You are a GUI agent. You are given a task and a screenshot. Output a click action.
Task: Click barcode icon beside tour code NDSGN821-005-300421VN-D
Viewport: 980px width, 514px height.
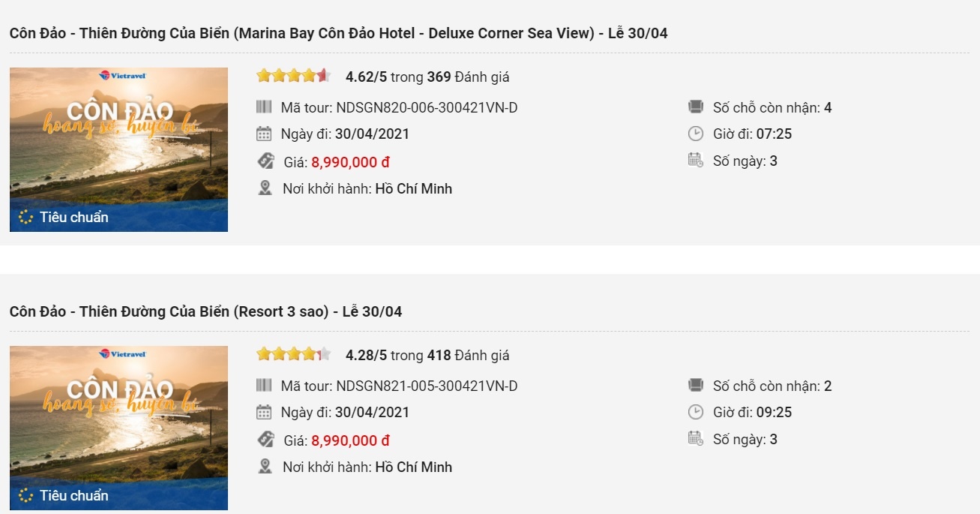click(x=264, y=386)
